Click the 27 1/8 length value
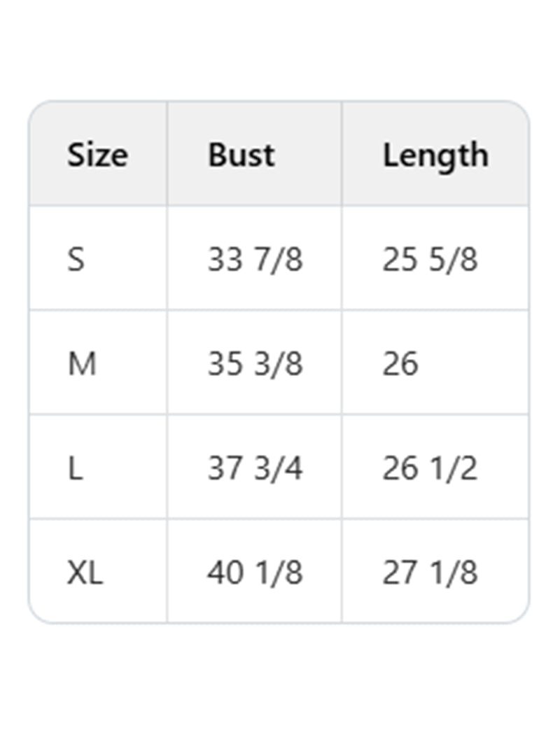The width and height of the screenshot is (560, 735). coord(430,573)
